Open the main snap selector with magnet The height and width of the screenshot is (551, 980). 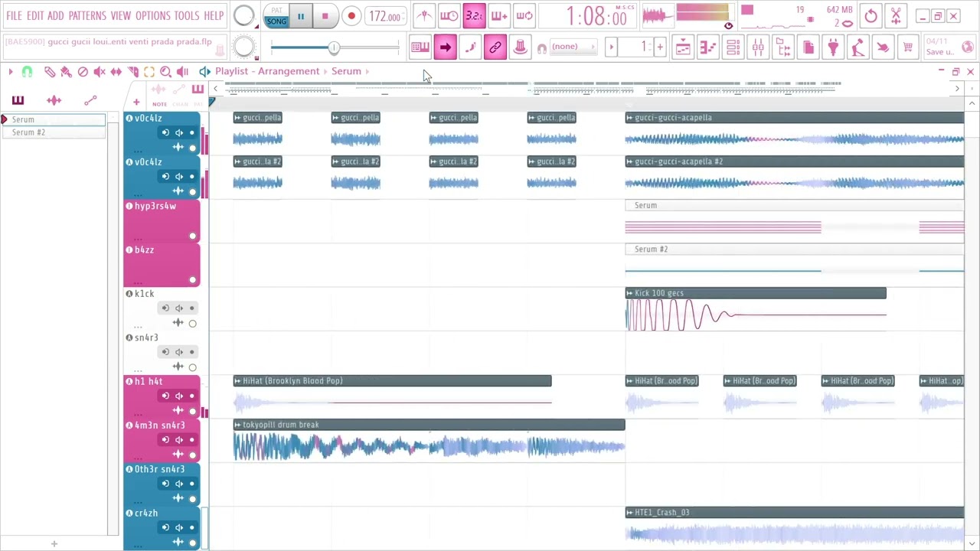tap(542, 47)
